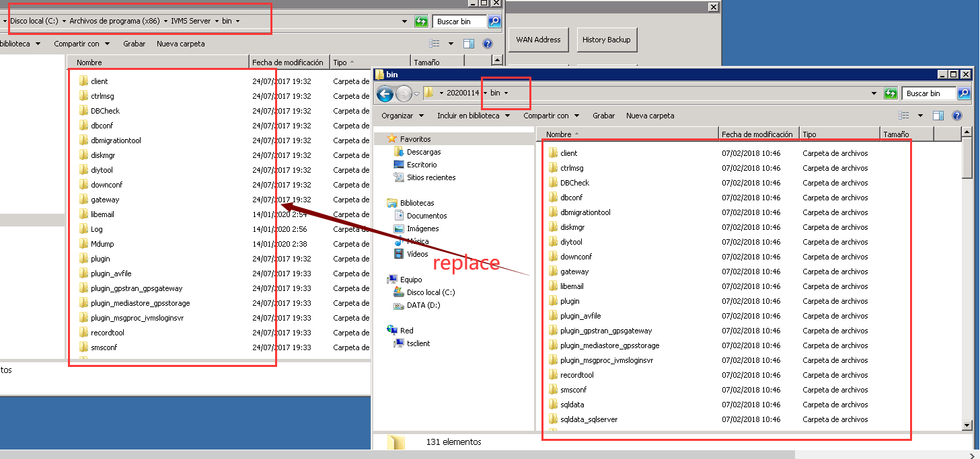Select plugin_msgproc_ivmsloginsvr in the IVMS Server window
Screen dimensions: 980x459
tap(131, 318)
